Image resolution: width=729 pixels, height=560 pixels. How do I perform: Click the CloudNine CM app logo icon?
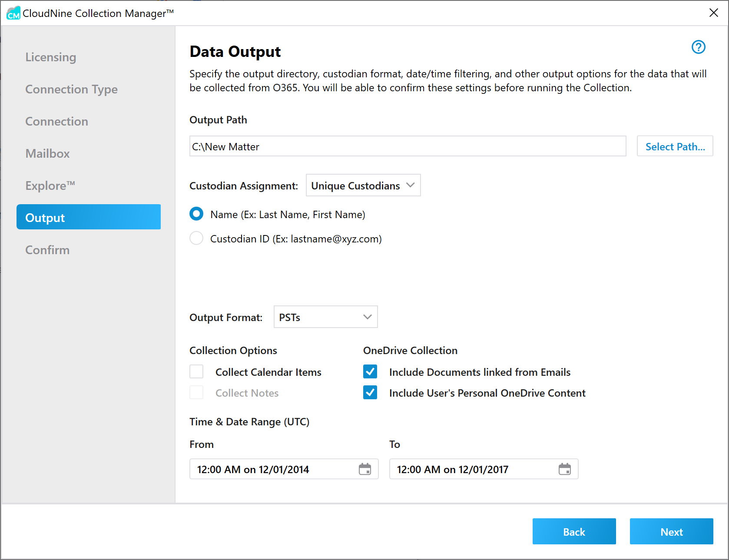13,13
